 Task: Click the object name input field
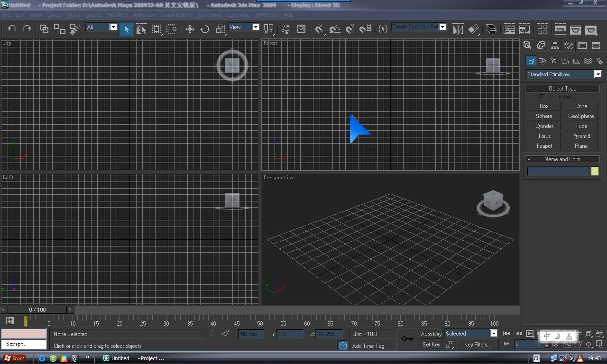(x=558, y=171)
